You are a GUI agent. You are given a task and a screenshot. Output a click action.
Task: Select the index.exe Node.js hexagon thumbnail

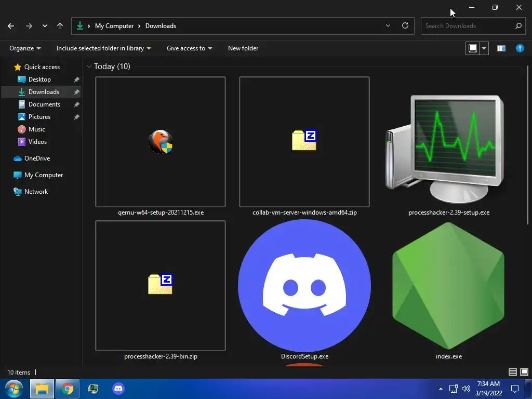448,286
